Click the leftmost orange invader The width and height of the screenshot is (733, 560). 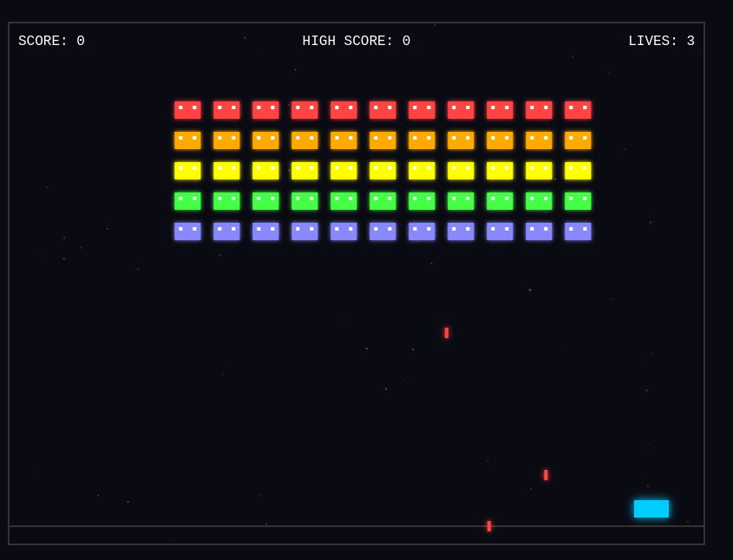[187, 140]
